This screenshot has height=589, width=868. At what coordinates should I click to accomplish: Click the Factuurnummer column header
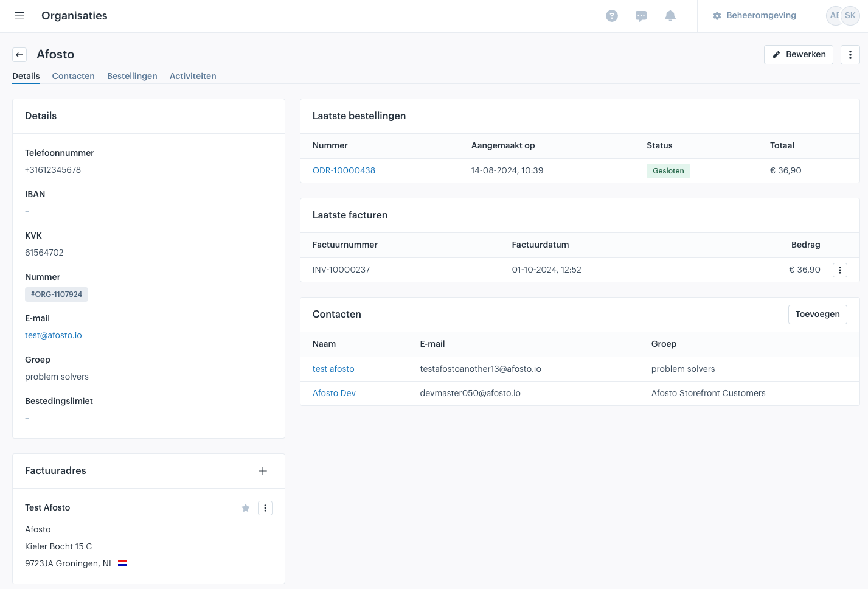(x=345, y=245)
